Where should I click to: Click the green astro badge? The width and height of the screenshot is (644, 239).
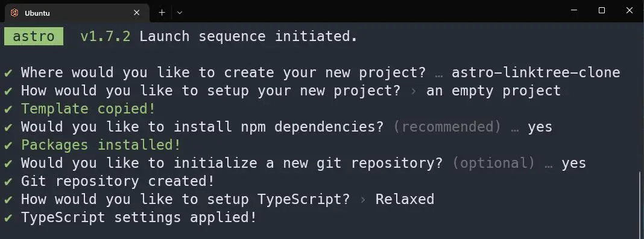[x=34, y=36]
